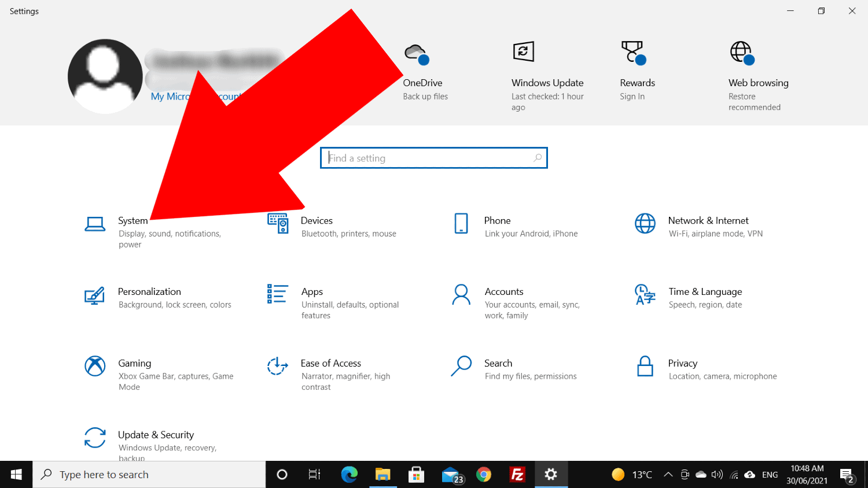Click the Phone settings icon

(461, 223)
